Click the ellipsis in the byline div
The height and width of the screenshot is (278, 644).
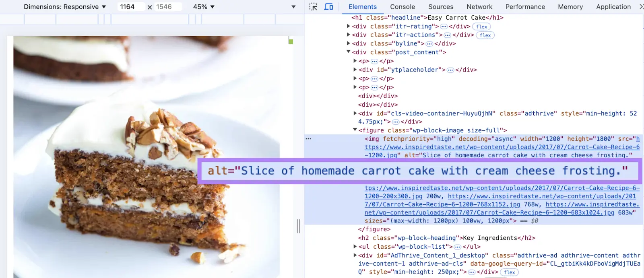(429, 44)
